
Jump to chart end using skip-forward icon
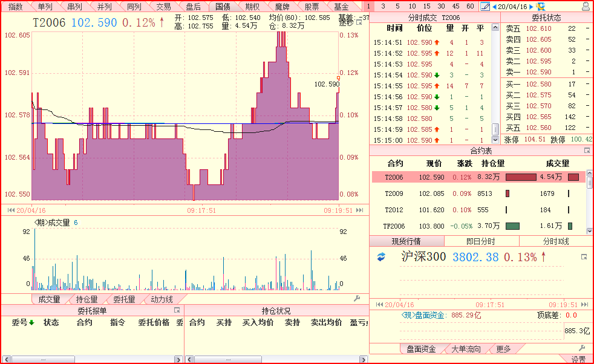pos(360,210)
